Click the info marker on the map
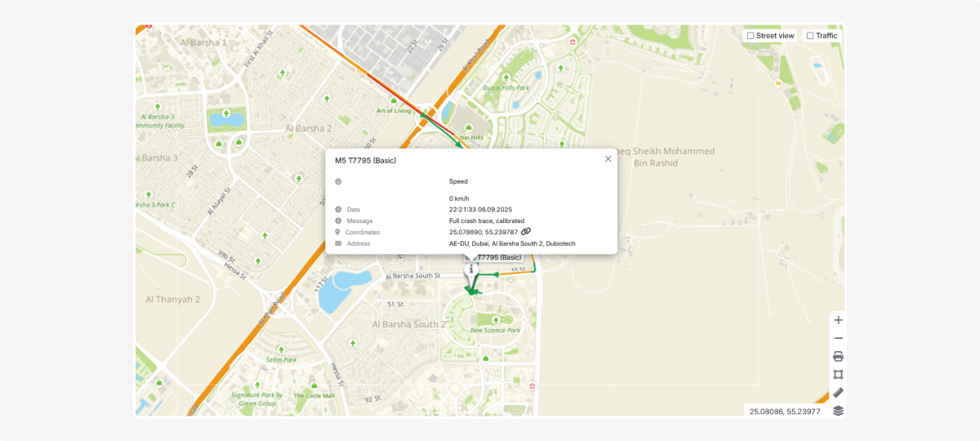This screenshot has width=980, height=441. (x=471, y=269)
